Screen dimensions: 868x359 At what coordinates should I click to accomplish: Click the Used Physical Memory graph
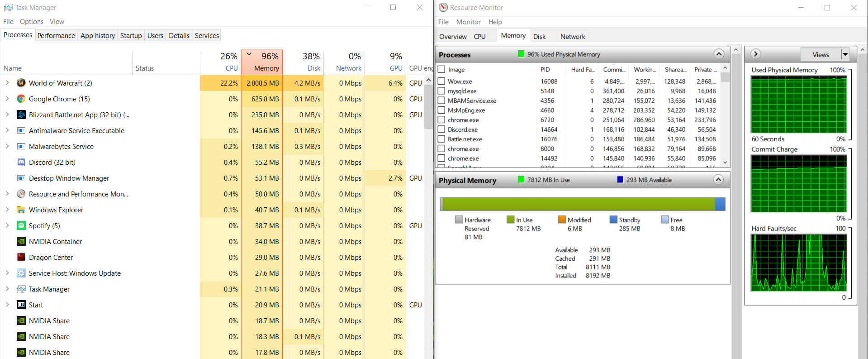(x=799, y=104)
